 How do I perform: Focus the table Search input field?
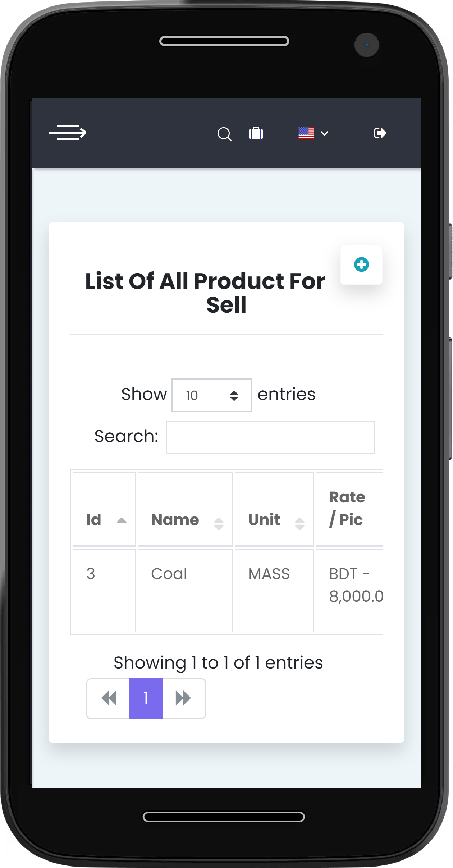point(270,437)
